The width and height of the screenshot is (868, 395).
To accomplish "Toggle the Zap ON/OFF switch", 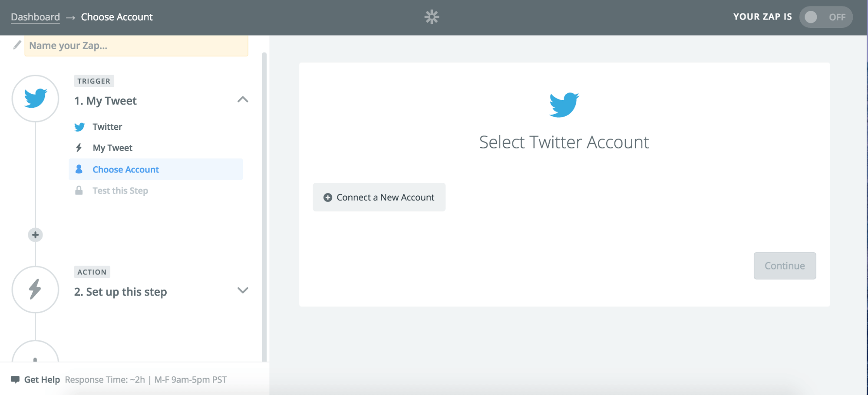I will pos(825,17).
